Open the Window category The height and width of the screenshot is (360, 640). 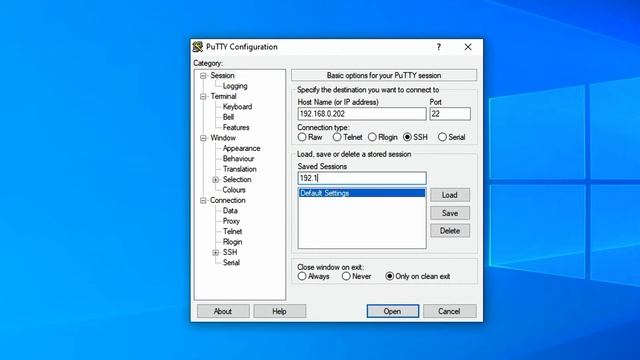tap(223, 138)
